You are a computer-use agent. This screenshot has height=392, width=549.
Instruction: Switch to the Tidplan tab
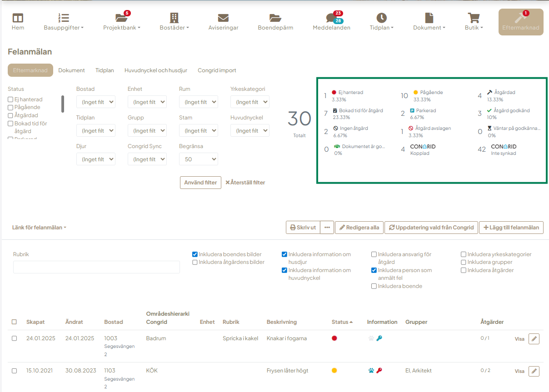(105, 70)
